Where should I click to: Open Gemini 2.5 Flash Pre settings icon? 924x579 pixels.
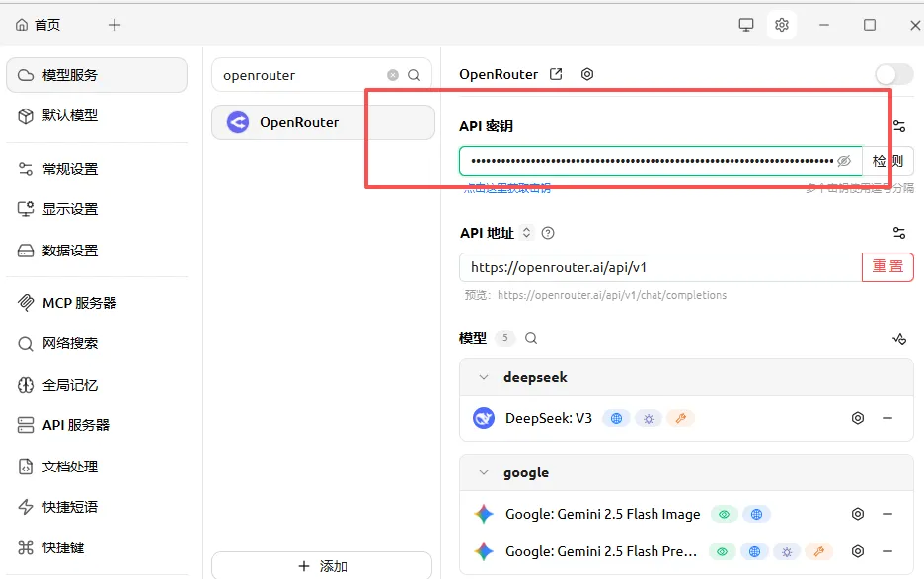[x=858, y=552]
